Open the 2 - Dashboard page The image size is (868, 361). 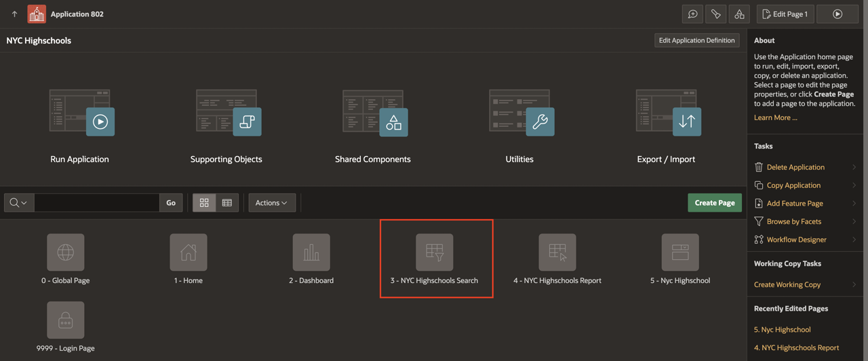pyautogui.click(x=311, y=252)
